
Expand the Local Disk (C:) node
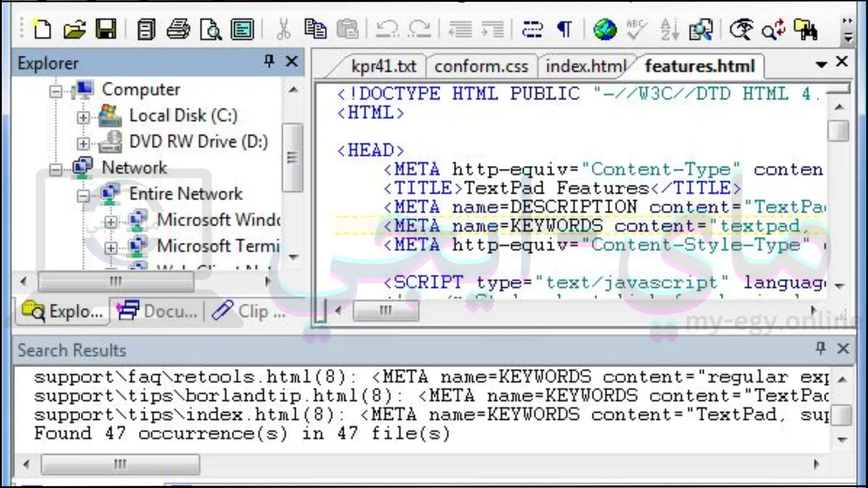[x=83, y=117]
